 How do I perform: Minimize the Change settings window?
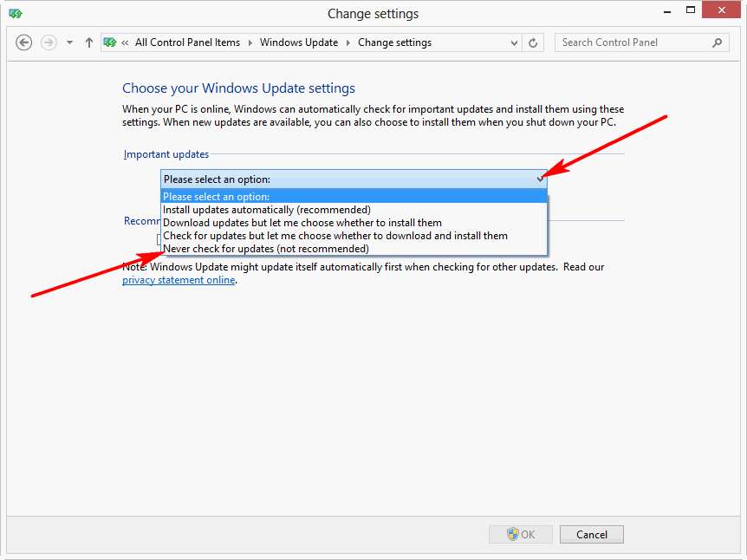[667, 10]
